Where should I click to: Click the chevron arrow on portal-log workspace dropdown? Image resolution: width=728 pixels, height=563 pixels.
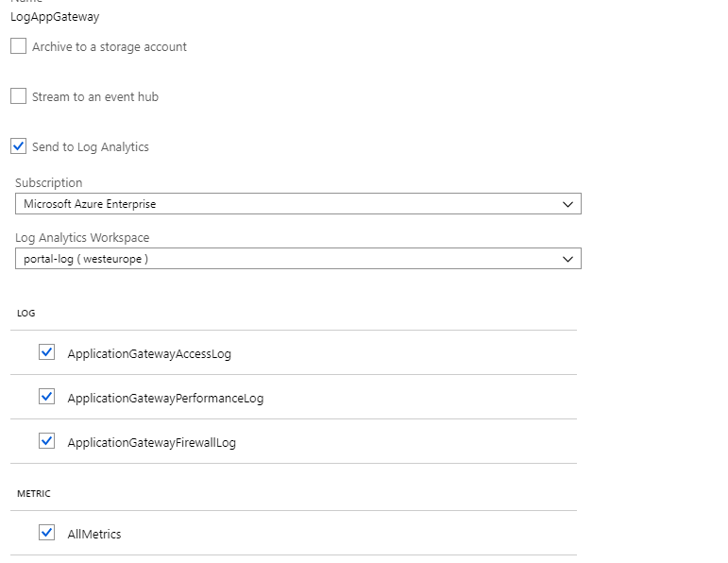click(567, 259)
